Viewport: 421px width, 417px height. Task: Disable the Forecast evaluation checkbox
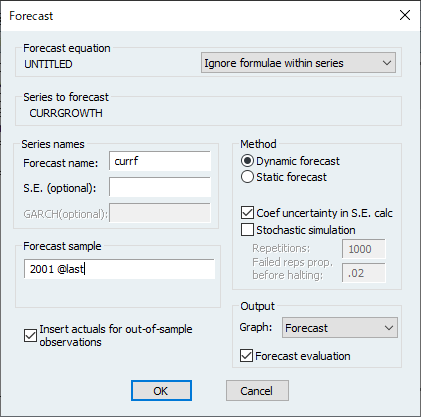tap(246, 356)
